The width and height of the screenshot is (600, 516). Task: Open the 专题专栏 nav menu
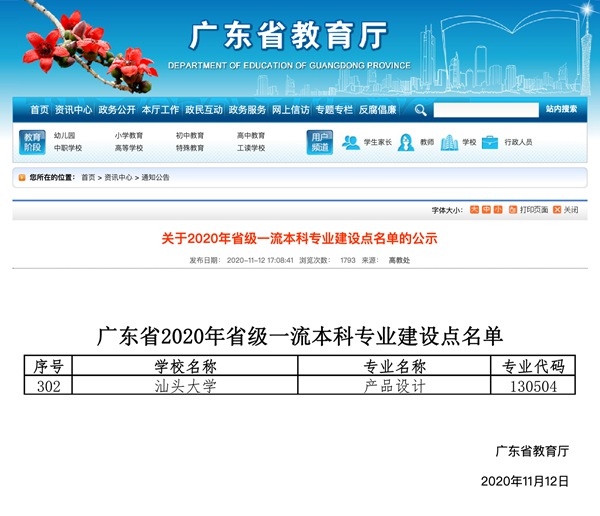334,110
